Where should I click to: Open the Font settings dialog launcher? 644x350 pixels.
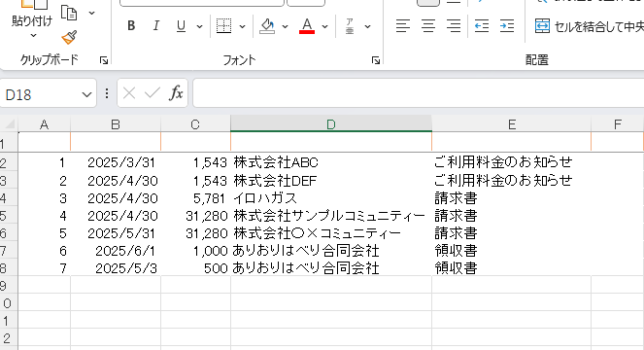tap(375, 60)
